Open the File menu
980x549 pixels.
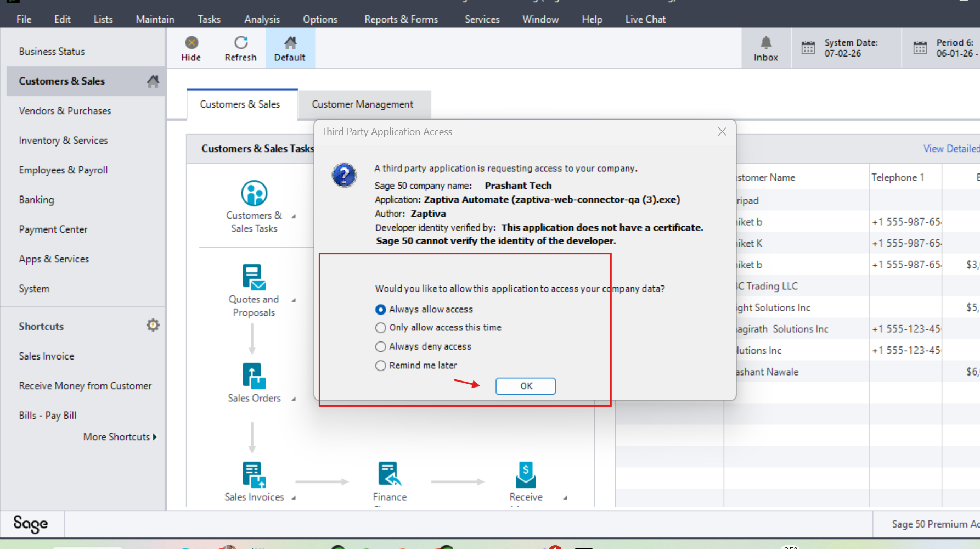(24, 19)
